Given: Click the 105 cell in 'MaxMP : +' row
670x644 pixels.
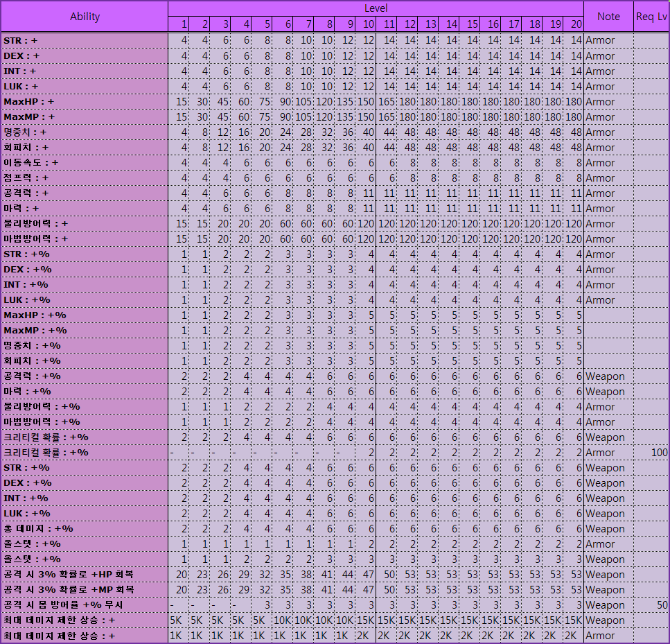Looking at the screenshot, I should pos(303,116).
